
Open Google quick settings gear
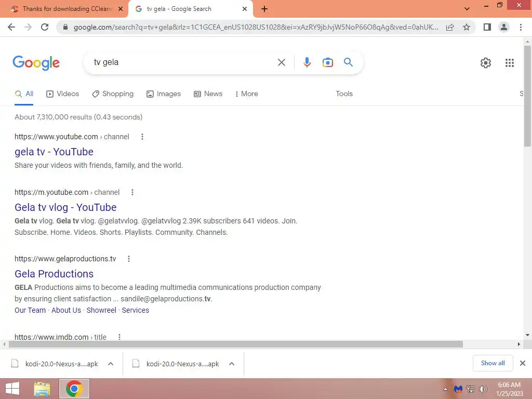coord(486,63)
